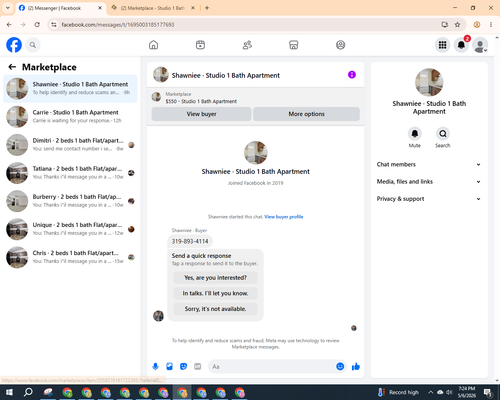Expand Media, files and links section
500x400 pixels.
(x=429, y=182)
